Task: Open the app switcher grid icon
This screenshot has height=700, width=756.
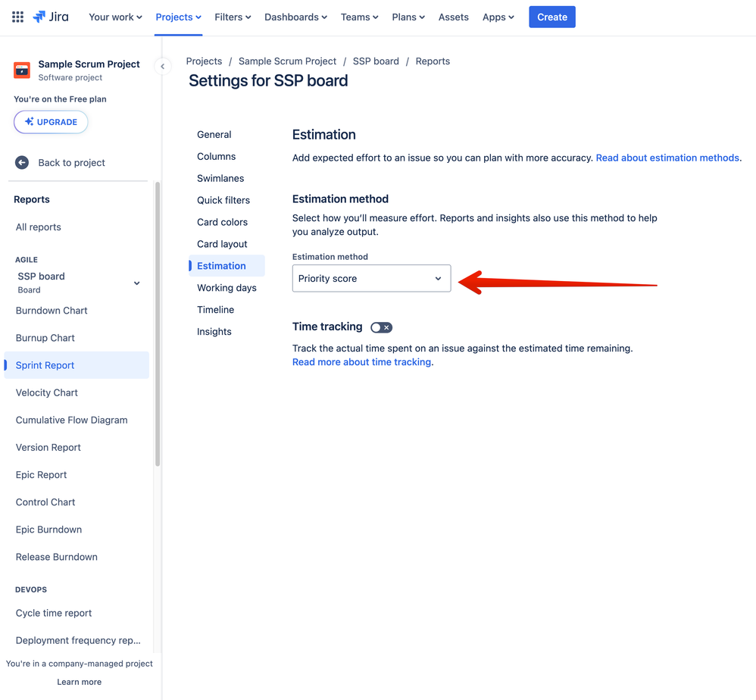Action: (18, 17)
